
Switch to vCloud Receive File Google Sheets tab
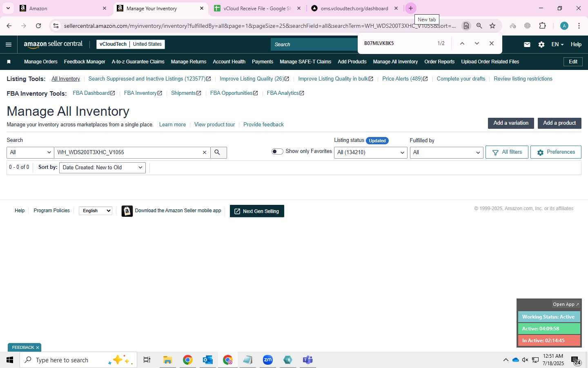click(x=257, y=8)
